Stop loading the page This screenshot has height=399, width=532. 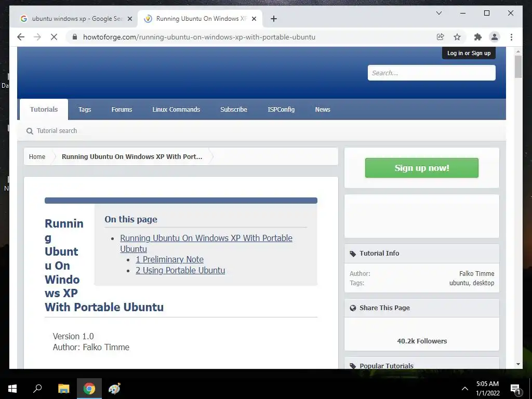[x=54, y=37]
